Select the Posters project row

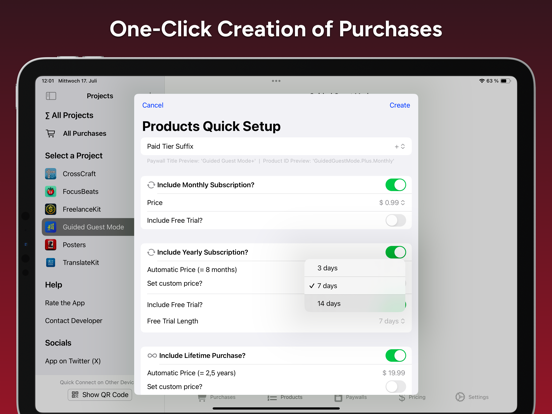click(88, 245)
